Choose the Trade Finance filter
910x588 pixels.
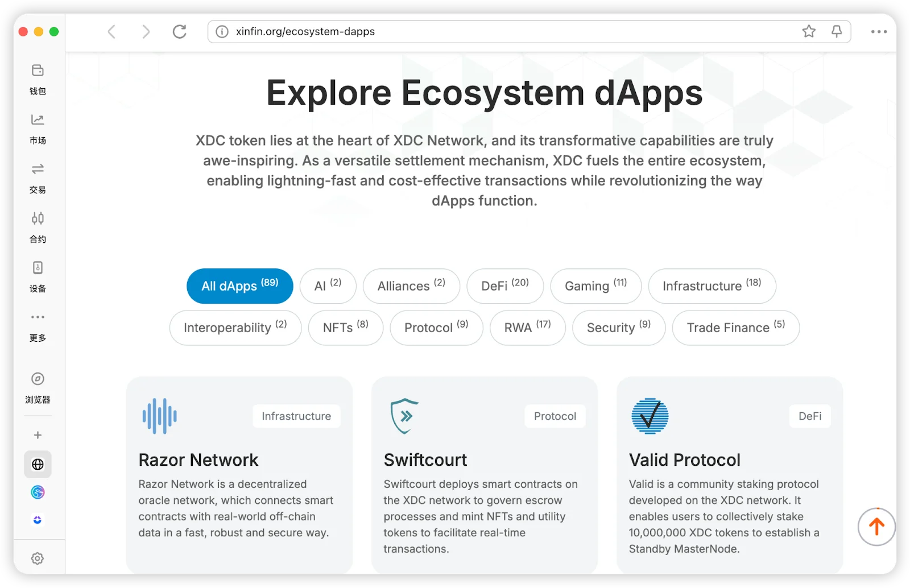tap(735, 328)
